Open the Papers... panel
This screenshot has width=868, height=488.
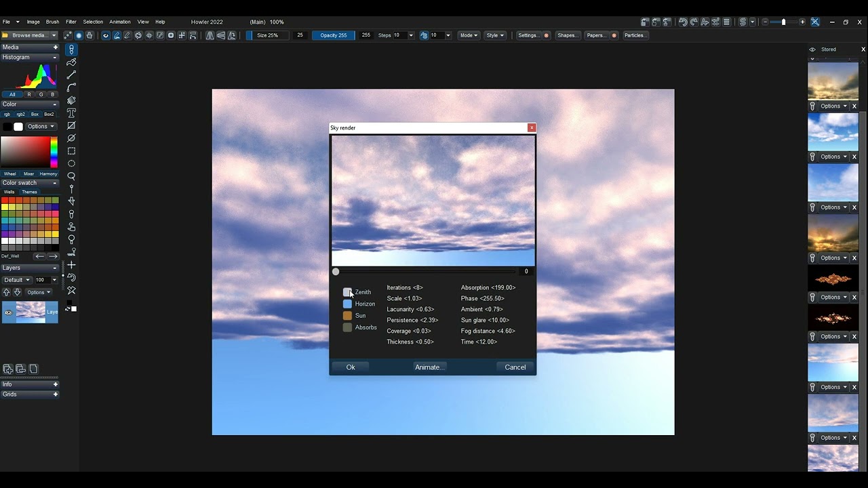click(x=597, y=35)
